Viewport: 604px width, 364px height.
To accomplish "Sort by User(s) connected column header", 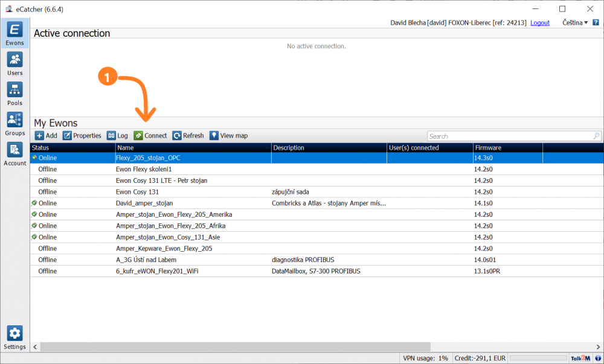I will pyautogui.click(x=430, y=148).
